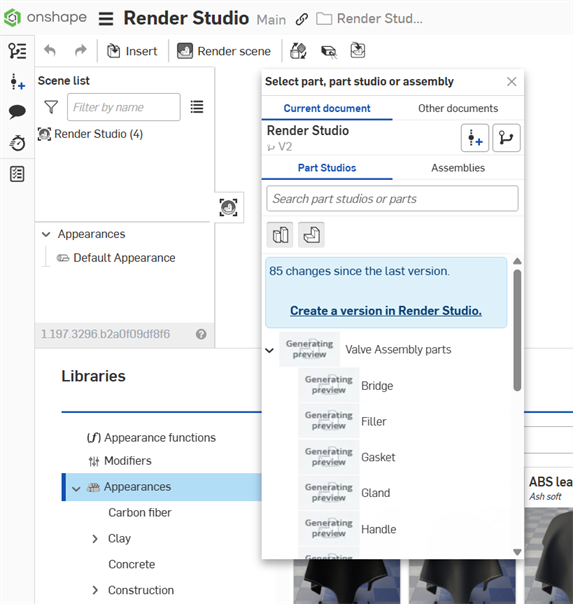Viewport: 573px width, 604px height.
Task: Open Modifiers library
Action: [x=120, y=461]
